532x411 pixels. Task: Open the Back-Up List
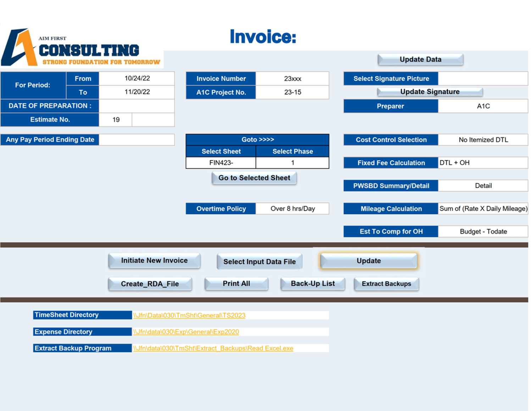point(312,284)
